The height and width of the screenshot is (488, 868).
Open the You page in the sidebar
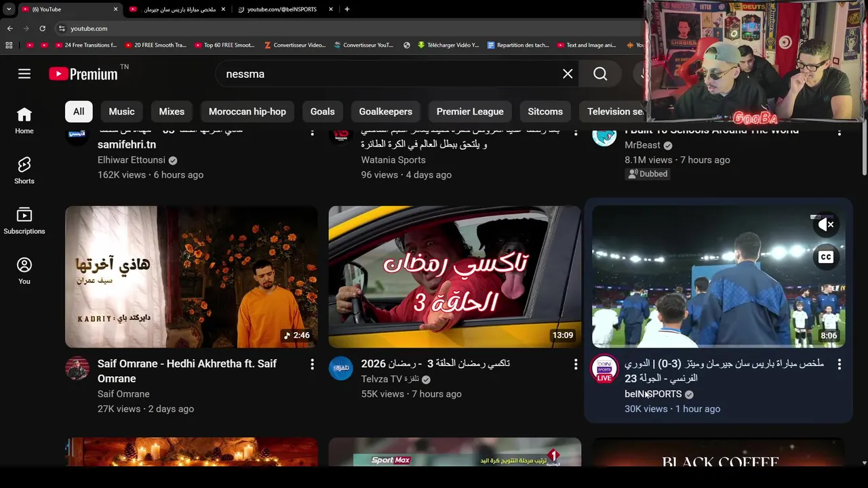(x=24, y=271)
